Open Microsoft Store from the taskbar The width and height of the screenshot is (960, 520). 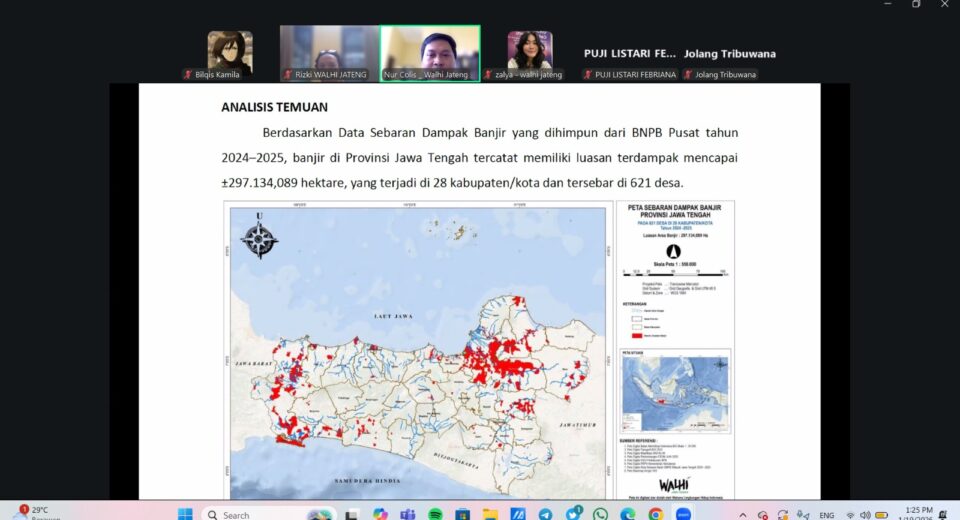coord(462,514)
